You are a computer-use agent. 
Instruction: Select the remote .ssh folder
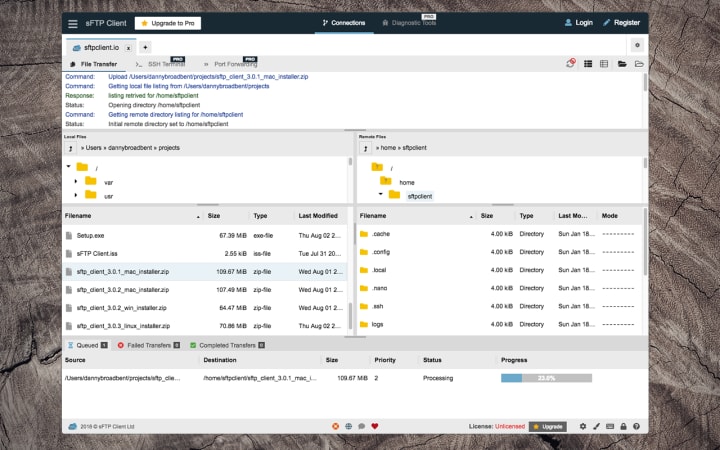(501, 306)
